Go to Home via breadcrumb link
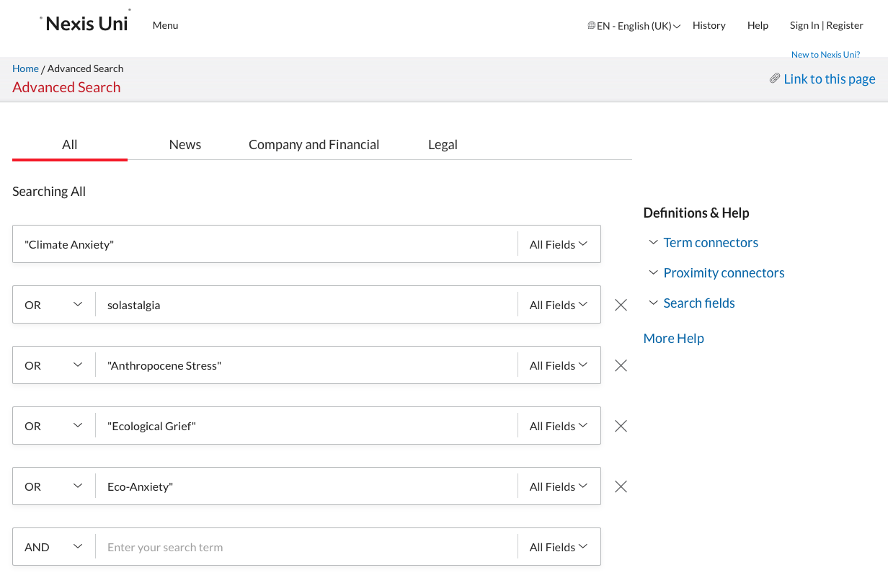The width and height of the screenshot is (888, 588). [25, 68]
